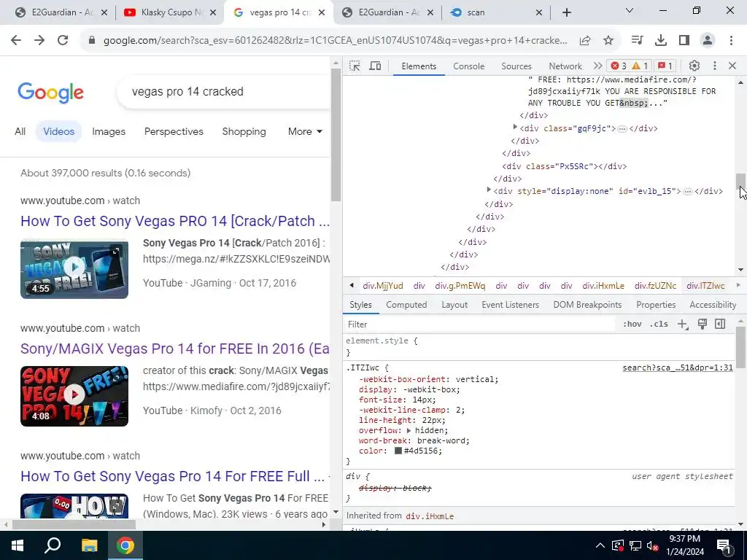Filter Google results by Shopping

[x=244, y=131]
